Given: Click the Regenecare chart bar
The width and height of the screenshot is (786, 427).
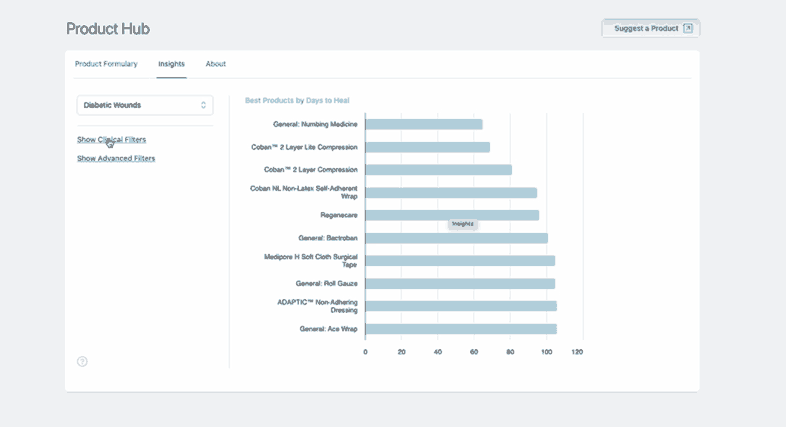Looking at the screenshot, I should click(452, 215).
